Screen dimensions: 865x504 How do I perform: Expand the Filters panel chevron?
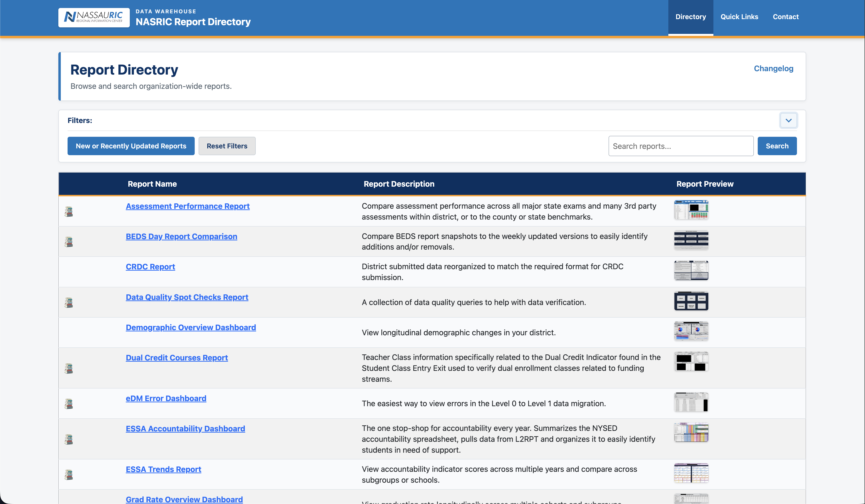788,120
